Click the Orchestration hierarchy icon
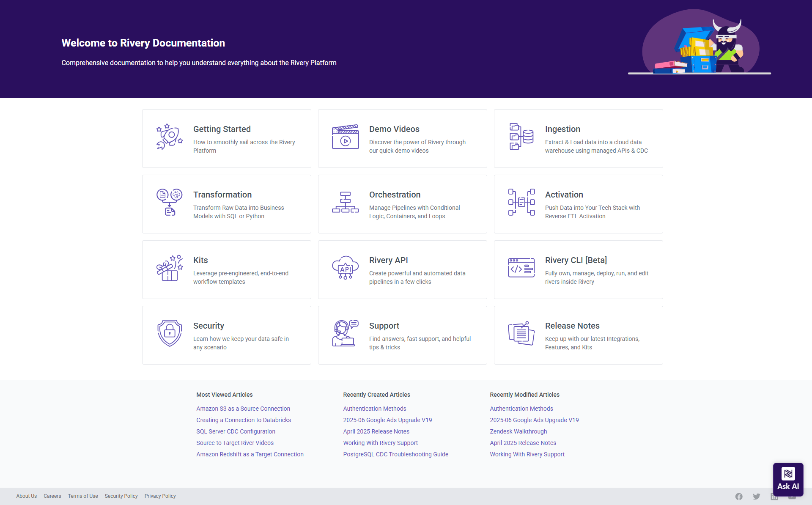This screenshot has width=812, height=505. [x=345, y=202]
